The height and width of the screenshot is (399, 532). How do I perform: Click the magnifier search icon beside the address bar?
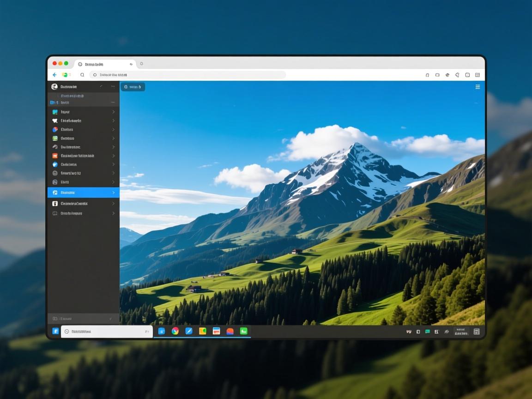(x=82, y=75)
